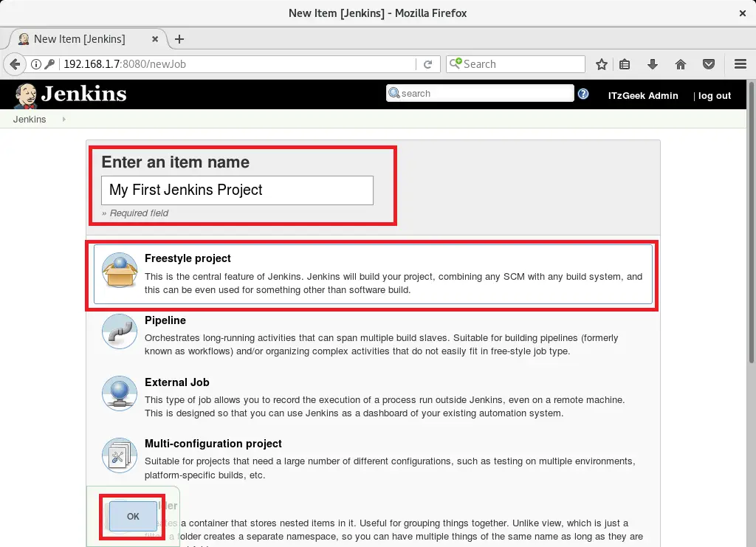
Task: Open a new tab with plus button
Action: point(179,39)
